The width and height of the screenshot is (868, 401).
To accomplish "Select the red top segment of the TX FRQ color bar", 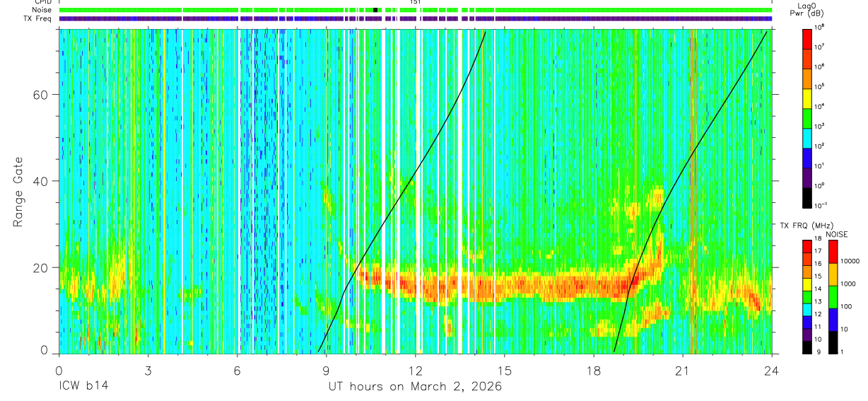I will [x=807, y=246].
